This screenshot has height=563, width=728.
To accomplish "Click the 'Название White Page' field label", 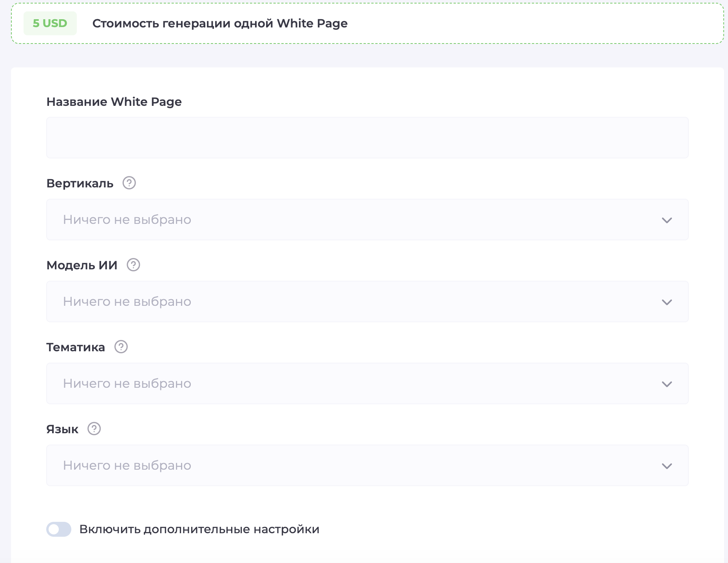I will tap(114, 102).
